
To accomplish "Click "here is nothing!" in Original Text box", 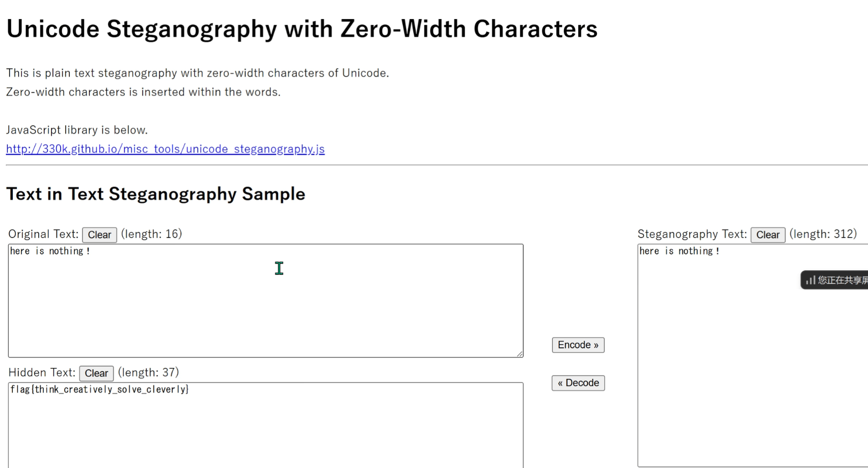I will click(50, 251).
